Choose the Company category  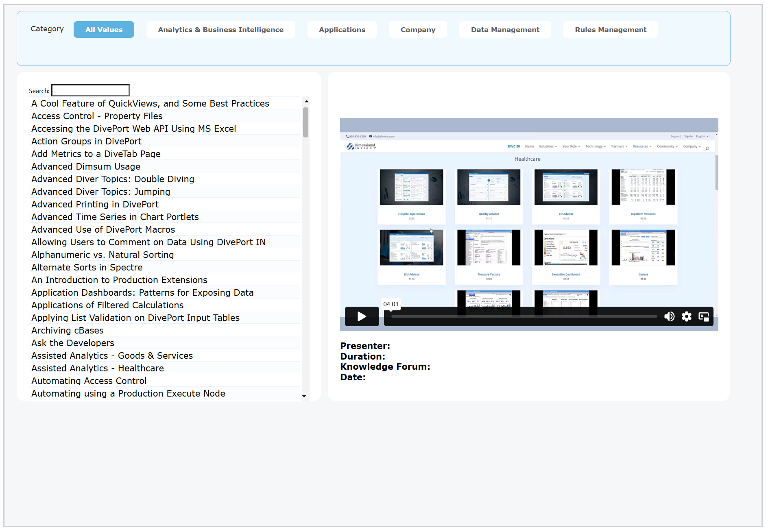pos(418,30)
